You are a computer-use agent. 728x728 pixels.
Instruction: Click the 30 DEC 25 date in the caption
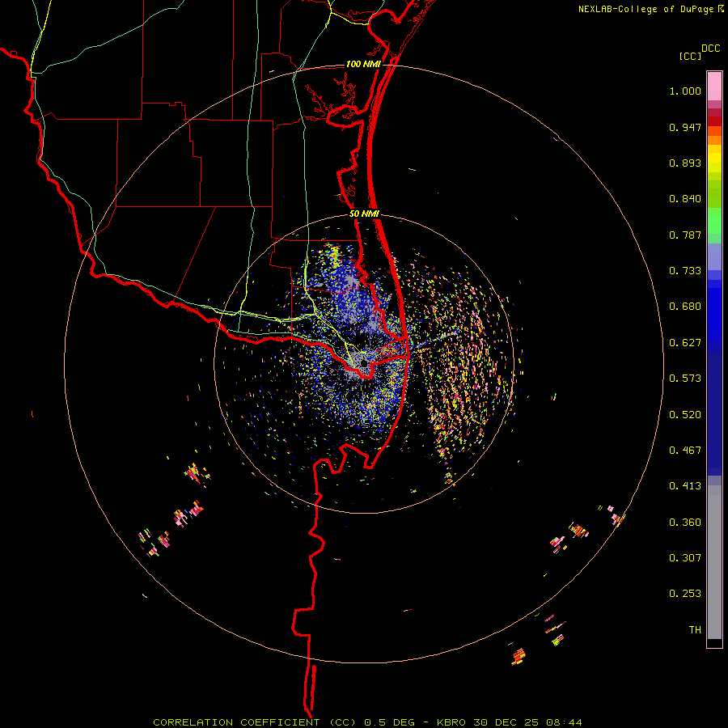[506, 722]
